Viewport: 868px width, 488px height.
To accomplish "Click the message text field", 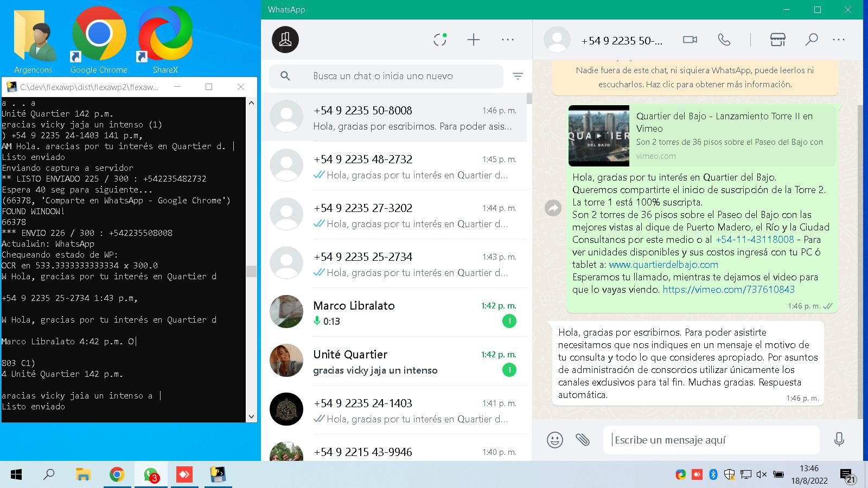I will [x=711, y=440].
